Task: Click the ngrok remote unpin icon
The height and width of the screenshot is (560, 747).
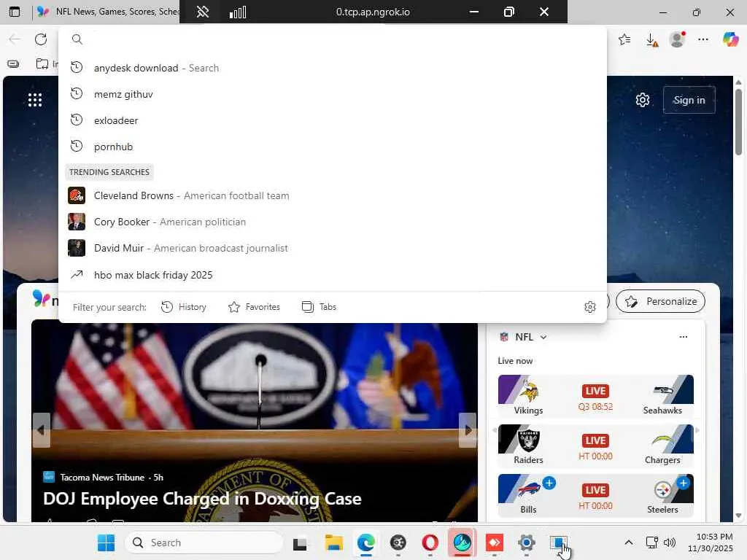Action: click(x=203, y=12)
